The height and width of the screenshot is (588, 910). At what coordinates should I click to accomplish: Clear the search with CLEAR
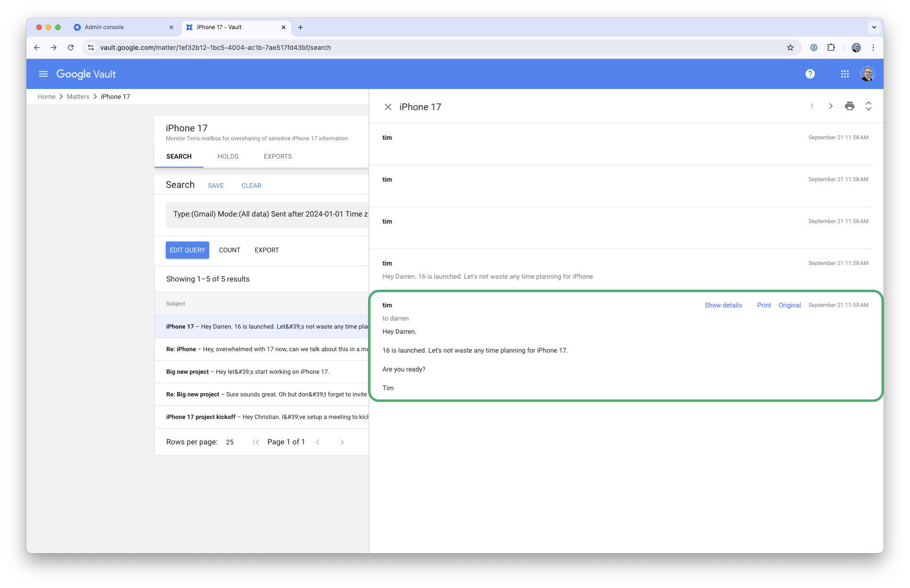pyautogui.click(x=252, y=185)
